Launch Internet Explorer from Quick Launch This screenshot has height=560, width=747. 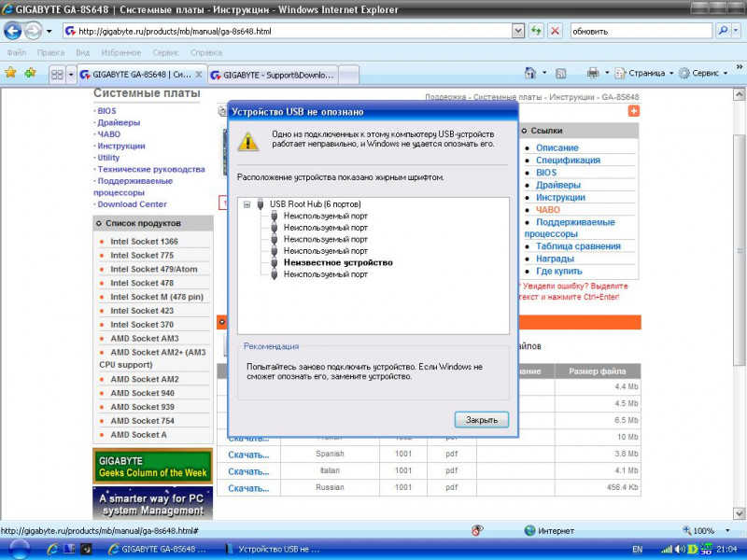[52, 549]
